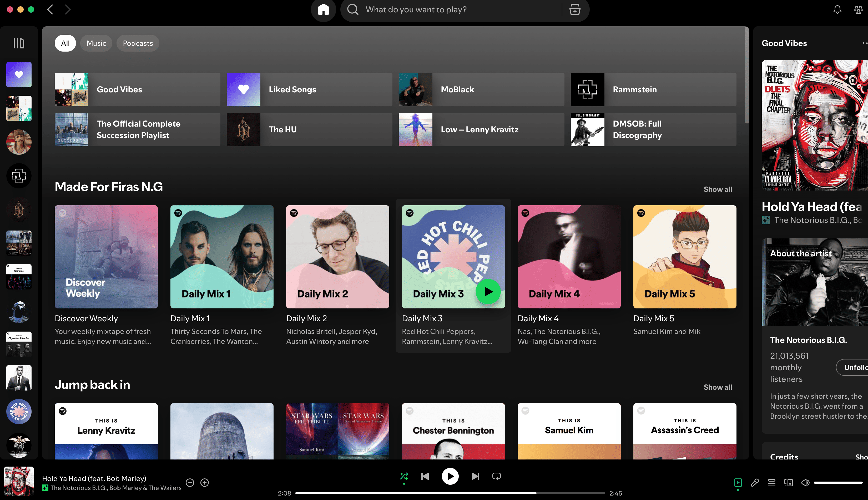Image resolution: width=868 pixels, height=500 pixels.
Task: Open the Cairokee sidebar playlist
Action: 19,277
